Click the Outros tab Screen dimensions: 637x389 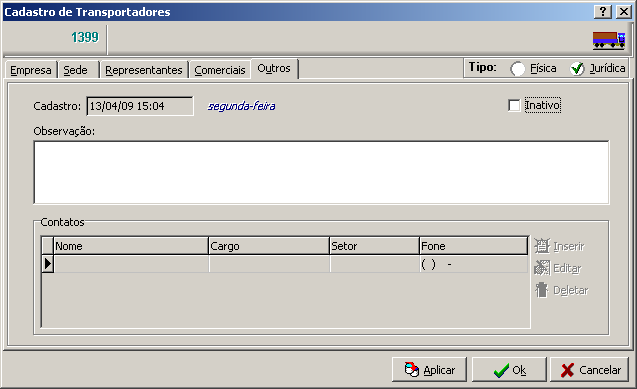[274, 68]
